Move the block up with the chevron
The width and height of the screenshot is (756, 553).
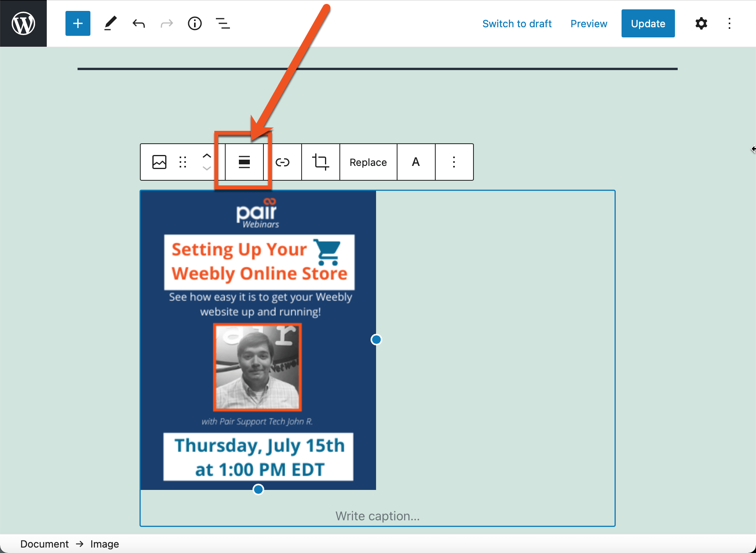pos(207,156)
